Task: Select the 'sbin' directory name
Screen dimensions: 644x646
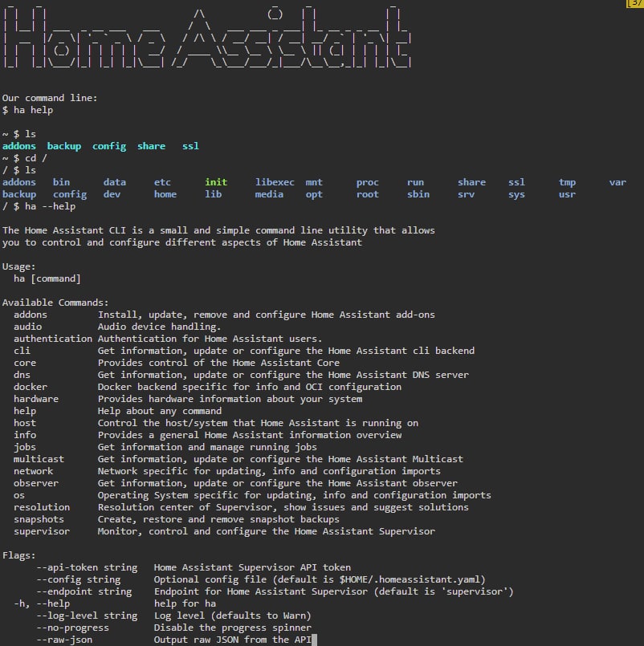Action: coord(418,194)
